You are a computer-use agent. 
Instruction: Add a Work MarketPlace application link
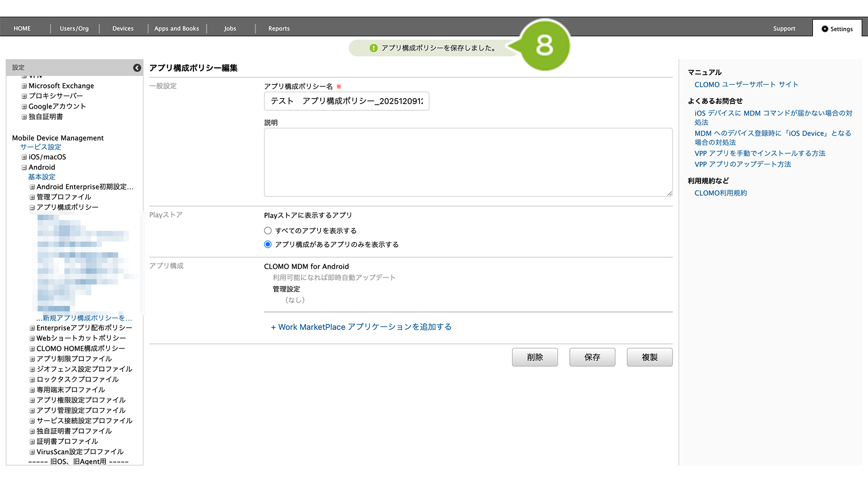pos(361,327)
